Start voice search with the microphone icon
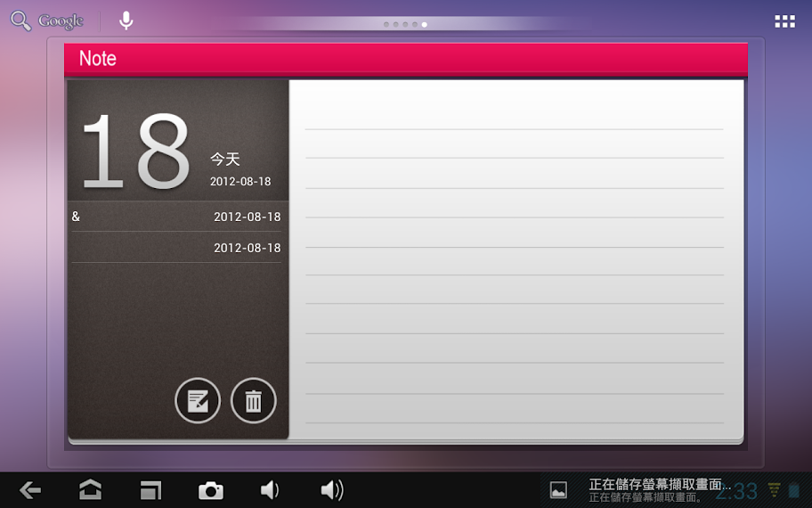This screenshot has height=508, width=812. point(126,20)
